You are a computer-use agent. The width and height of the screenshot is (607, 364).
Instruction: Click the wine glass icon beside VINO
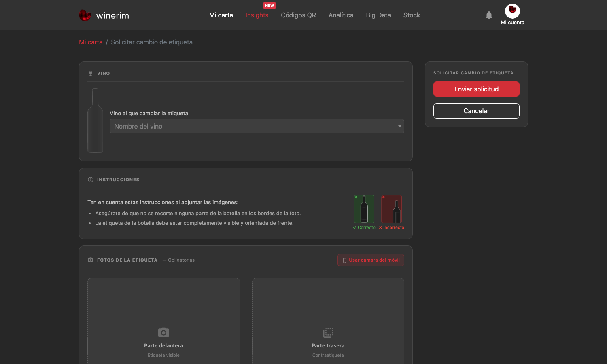[x=91, y=73]
